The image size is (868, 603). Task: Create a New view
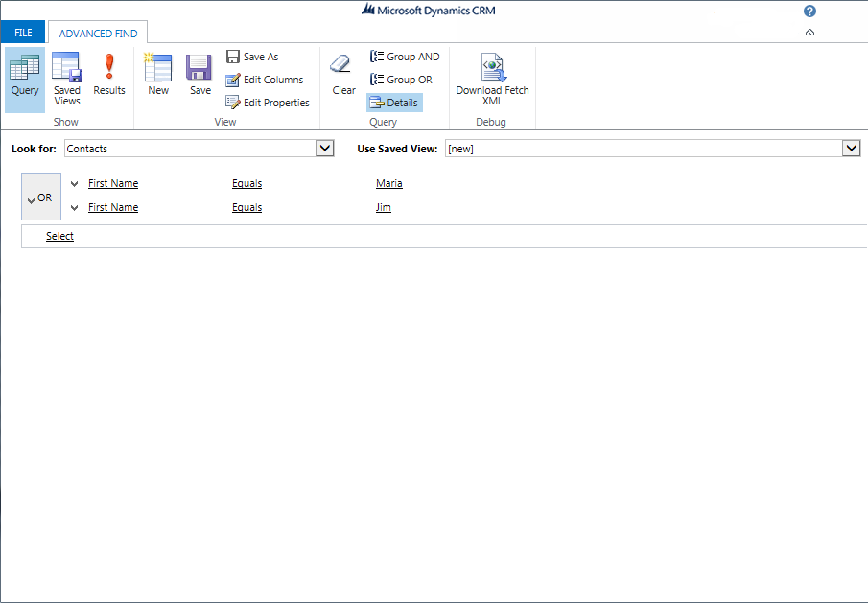(x=158, y=75)
